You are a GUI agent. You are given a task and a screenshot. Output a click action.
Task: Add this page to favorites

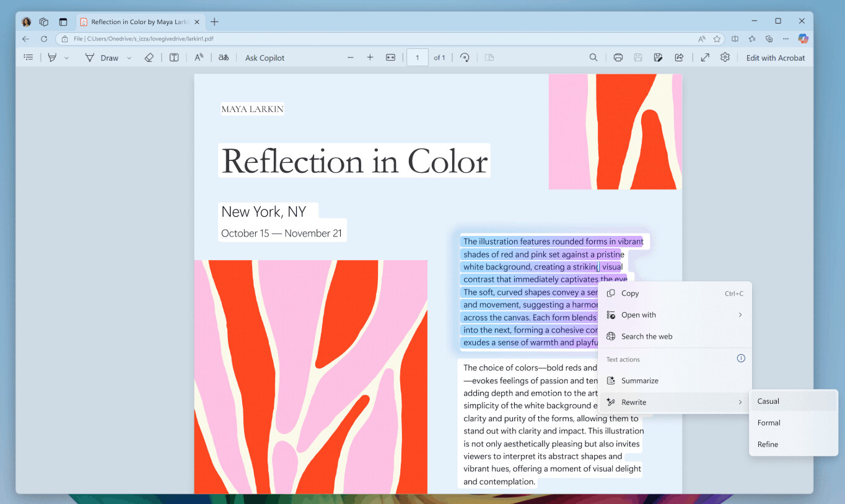[x=717, y=38]
